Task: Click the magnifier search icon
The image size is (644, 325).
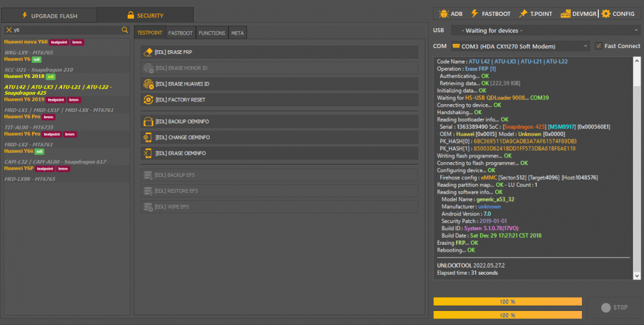Action: [x=125, y=30]
